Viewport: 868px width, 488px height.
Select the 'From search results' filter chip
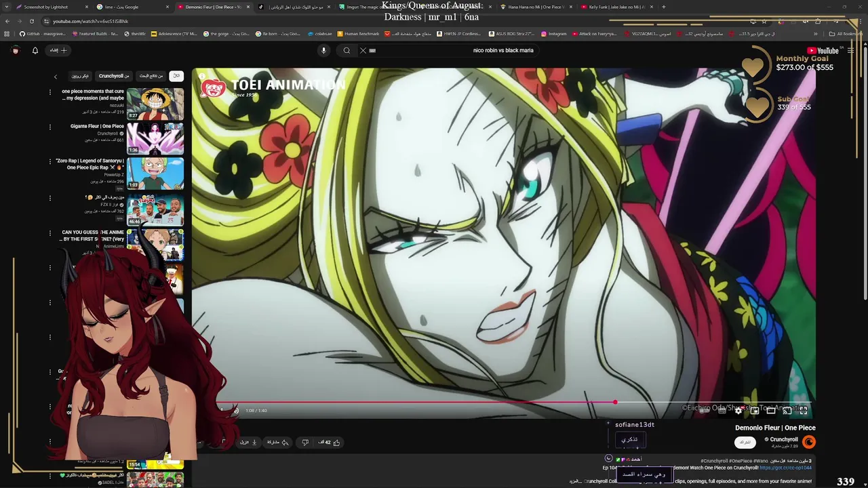151,76
